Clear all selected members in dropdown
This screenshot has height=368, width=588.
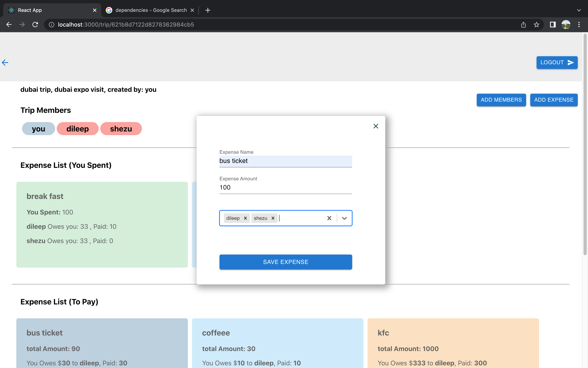point(329,218)
